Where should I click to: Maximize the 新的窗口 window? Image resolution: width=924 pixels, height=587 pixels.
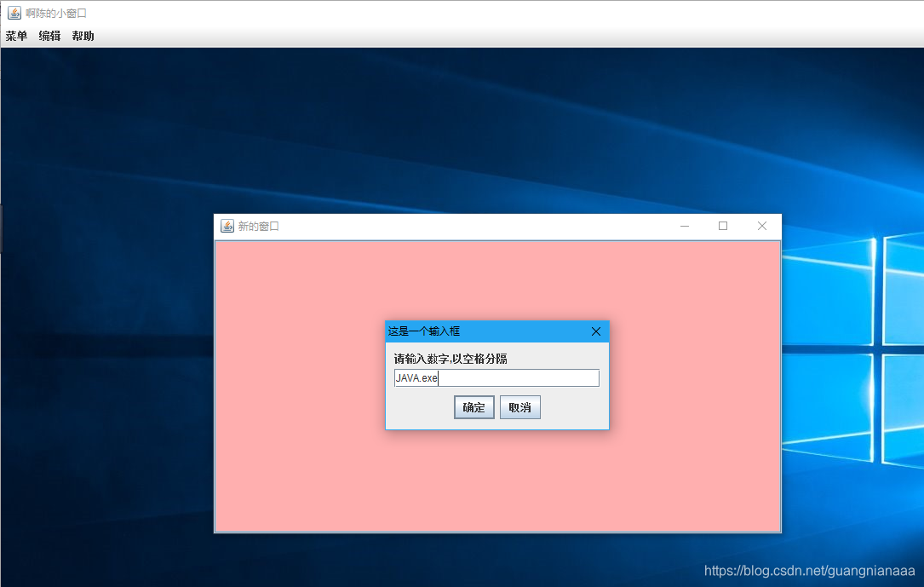click(x=723, y=226)
